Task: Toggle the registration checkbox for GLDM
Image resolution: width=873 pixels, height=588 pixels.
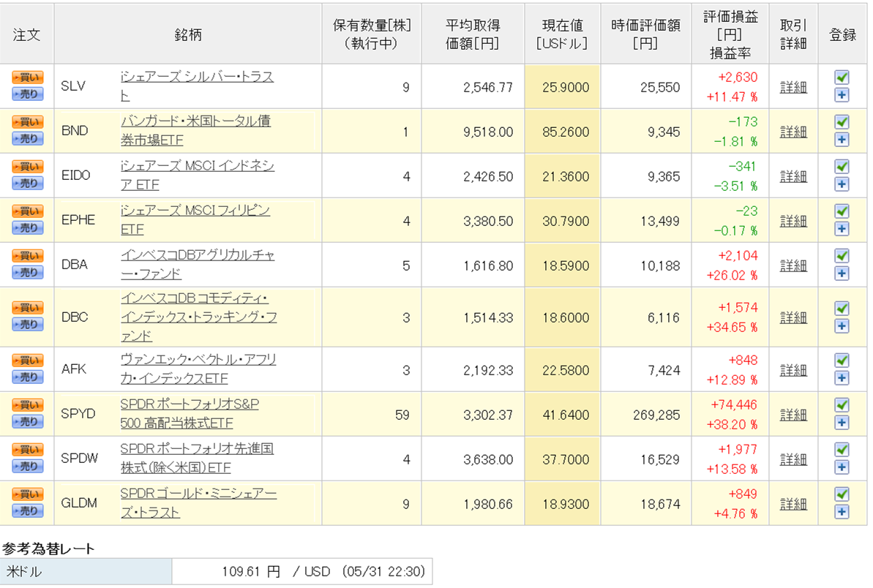Action: 842,494
